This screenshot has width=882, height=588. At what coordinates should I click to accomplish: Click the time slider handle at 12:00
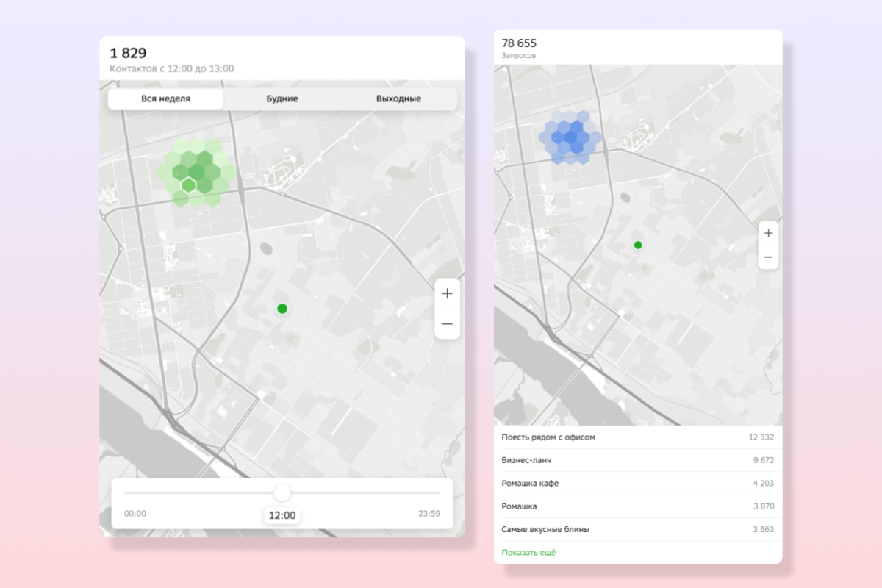pos(282,492)
